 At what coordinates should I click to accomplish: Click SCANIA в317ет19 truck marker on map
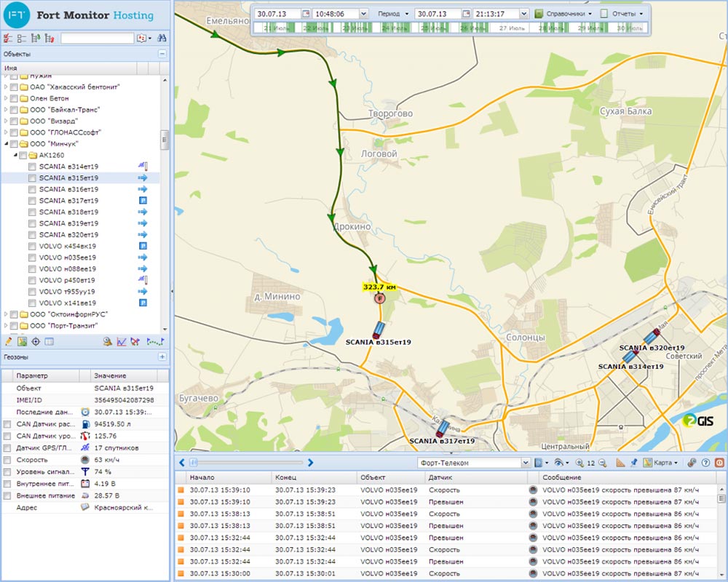443,428
